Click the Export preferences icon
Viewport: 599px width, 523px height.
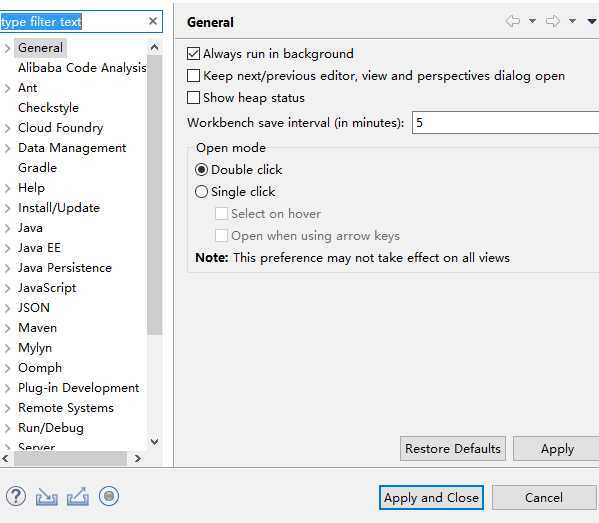pyautogui.click(x=78, y=496)
